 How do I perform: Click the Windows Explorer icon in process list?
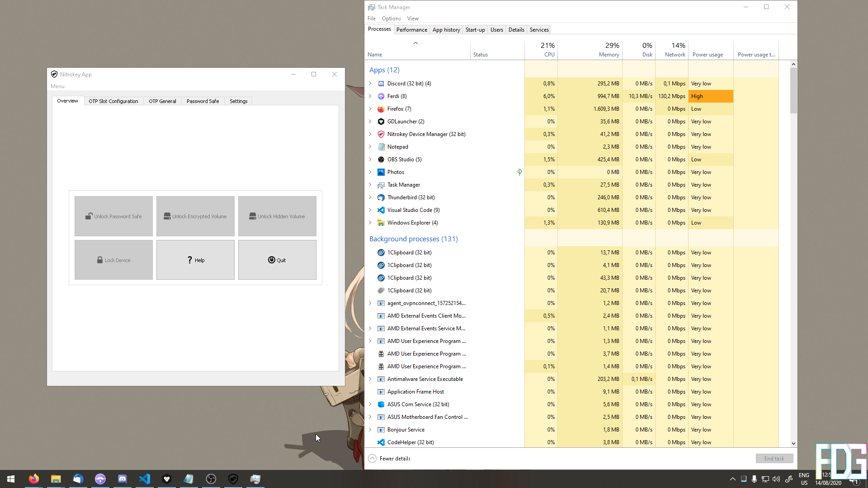[x=381, y=223]
